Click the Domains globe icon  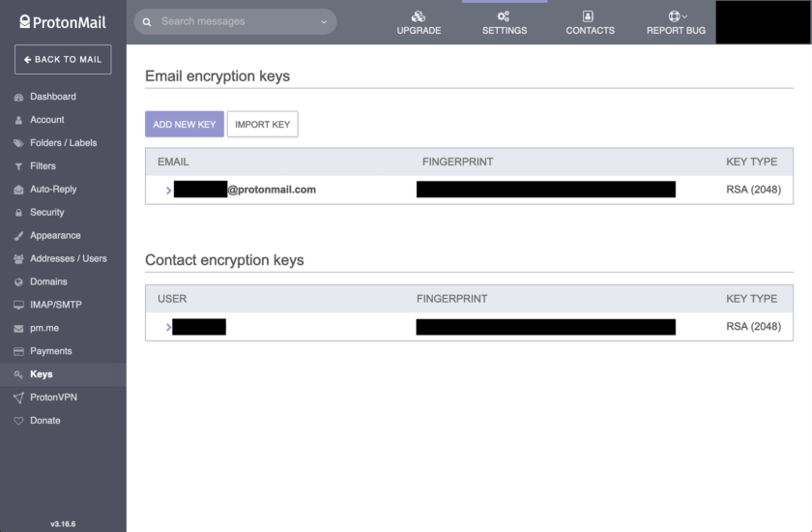(18, 282)
